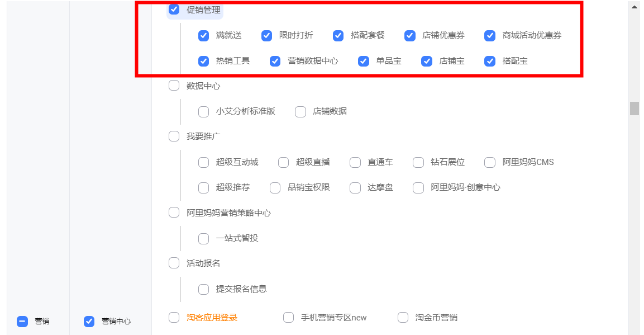Click the orange 淘客应用登录 label
The image size is (644, 335).
click(x=212, y=318)
